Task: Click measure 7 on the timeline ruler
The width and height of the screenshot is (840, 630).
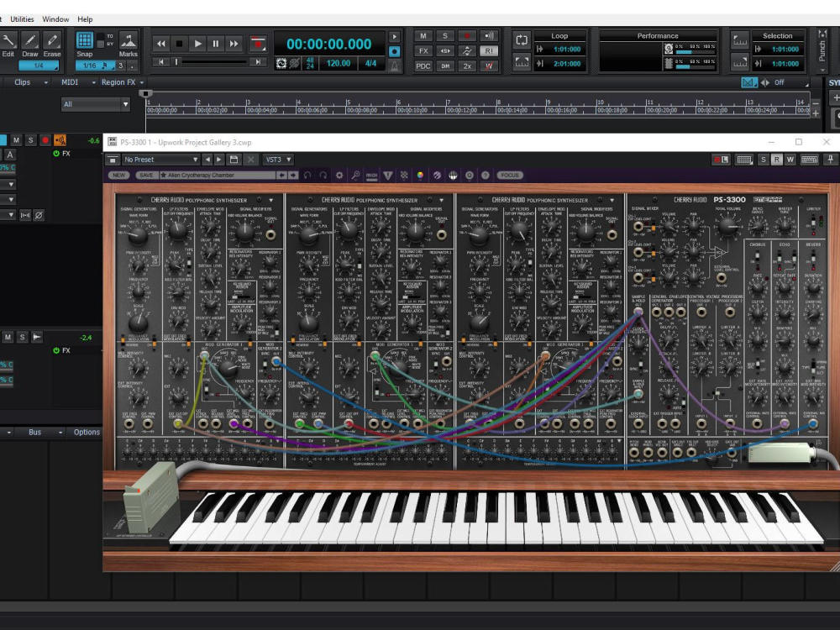Action: 449,102
